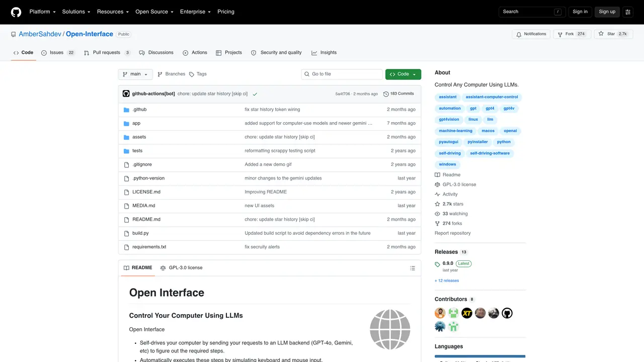644x362 pixels.
Task: Fork the repository
Action: 571,34
